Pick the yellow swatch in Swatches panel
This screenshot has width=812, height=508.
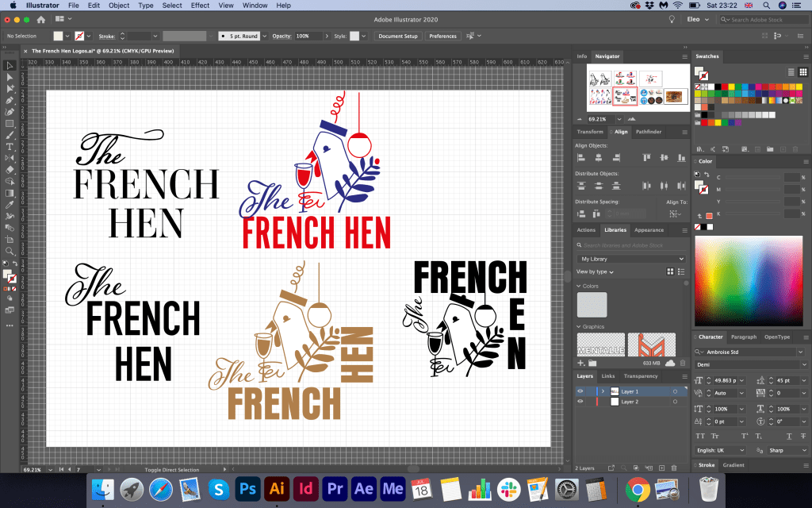[x=730, y=87]
